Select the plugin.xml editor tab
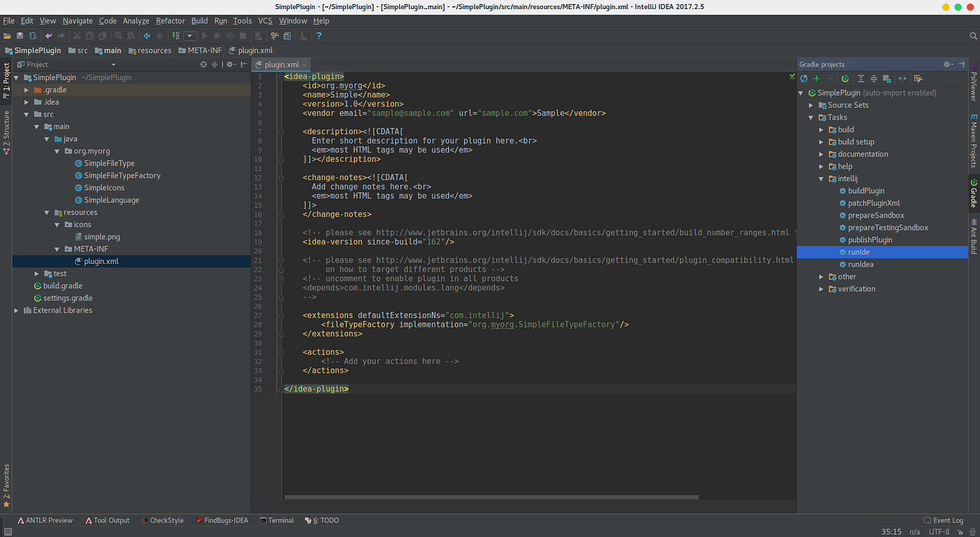 (x=282, y=62)
